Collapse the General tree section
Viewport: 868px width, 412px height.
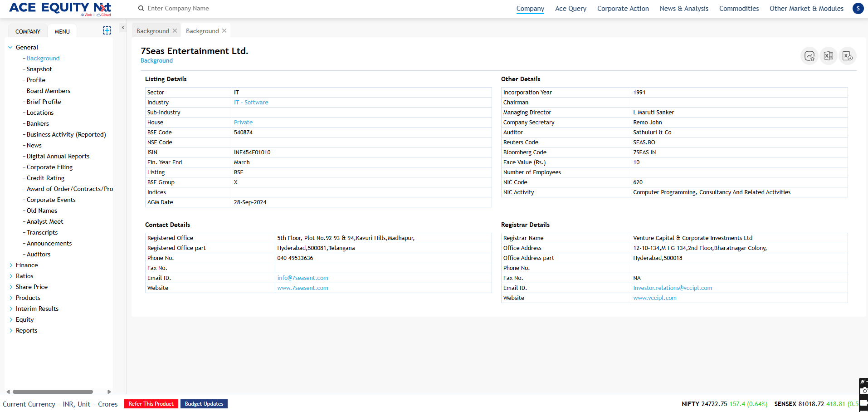[x=10, y=47]
